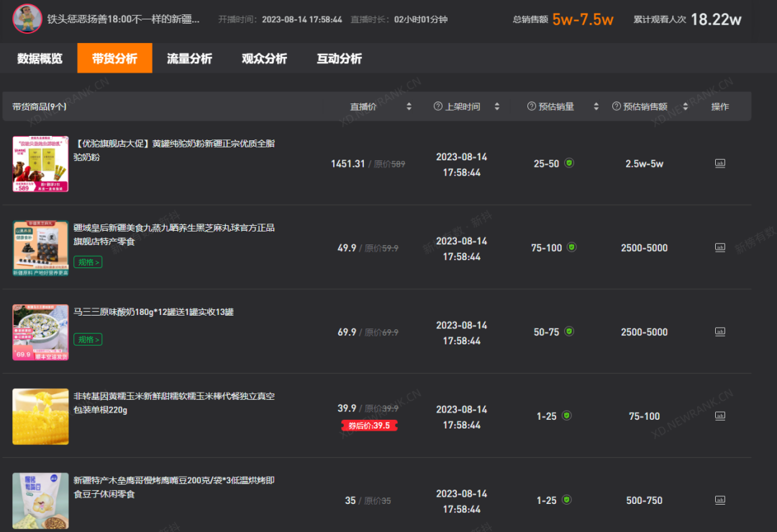Click the 500-750 estimated sales value
The height and width of the screenshot is (532, 777).
click(x=644, y=501)
